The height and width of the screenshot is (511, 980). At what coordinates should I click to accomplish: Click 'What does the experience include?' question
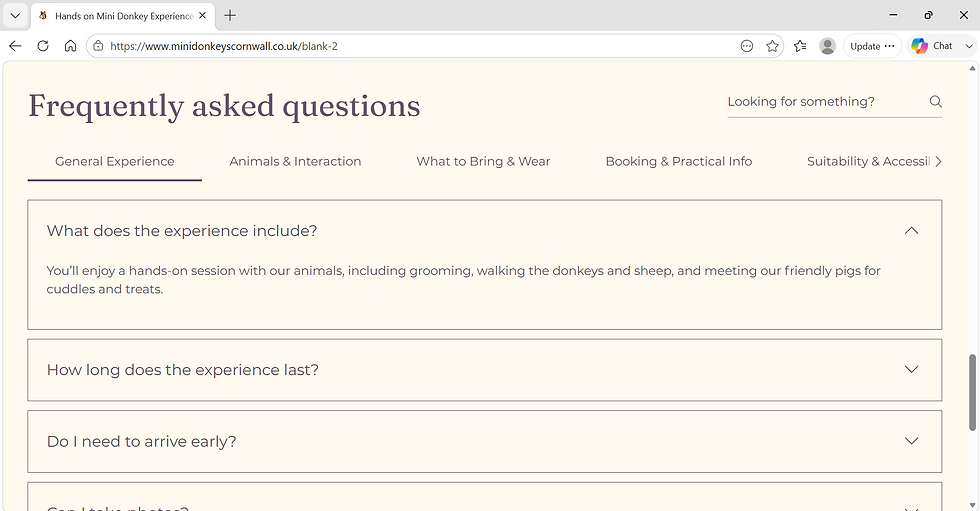pyautogui.click(x=182, y=231)
